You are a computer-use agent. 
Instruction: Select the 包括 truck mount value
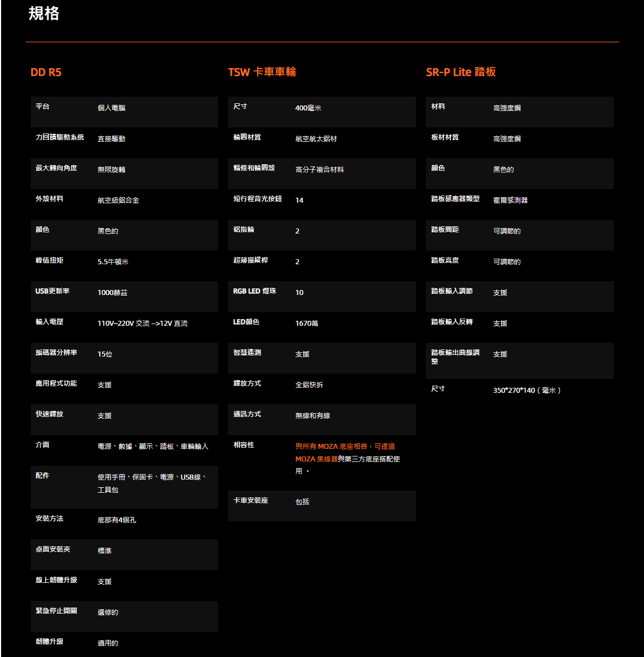click(302, 502)
